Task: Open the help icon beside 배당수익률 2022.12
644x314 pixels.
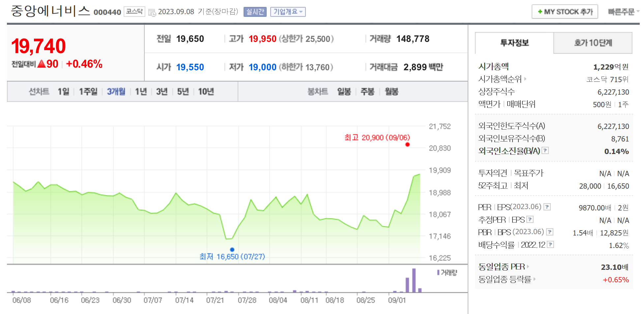Action: coord(550,244)
